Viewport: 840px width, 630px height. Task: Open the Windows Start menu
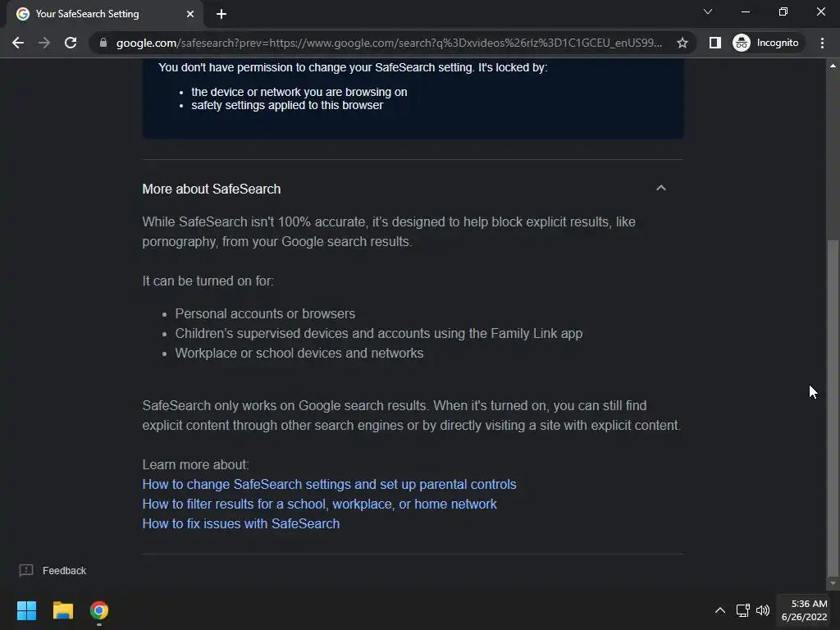(26, 610)
